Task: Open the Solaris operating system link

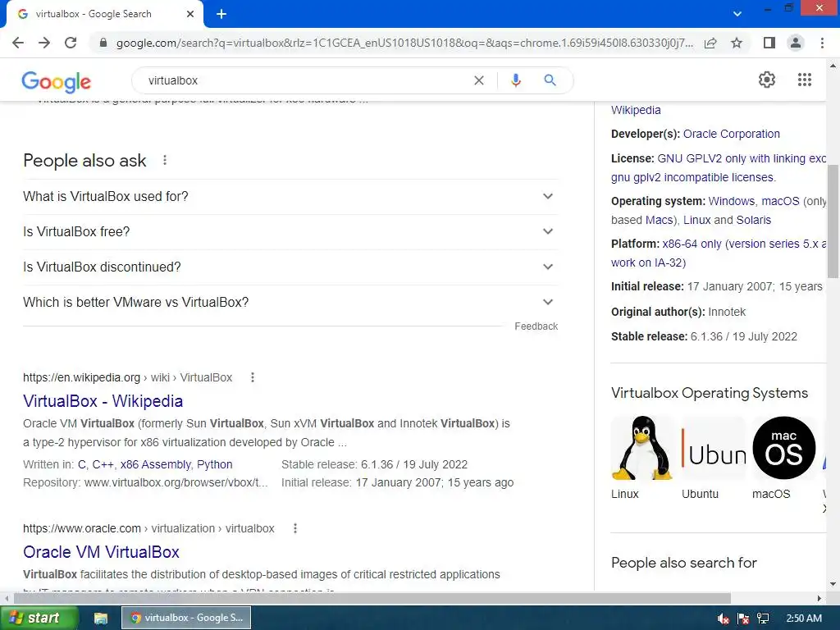Action: pos(753,220)
